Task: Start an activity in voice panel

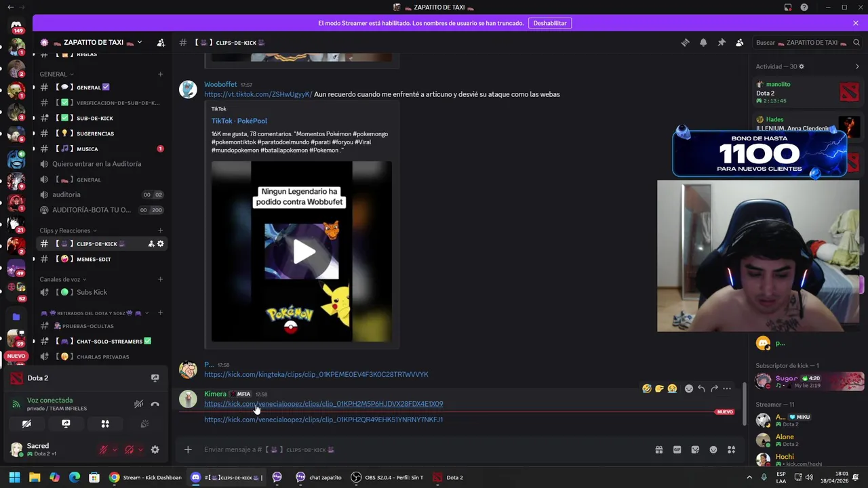Action: tap(105, 424)
